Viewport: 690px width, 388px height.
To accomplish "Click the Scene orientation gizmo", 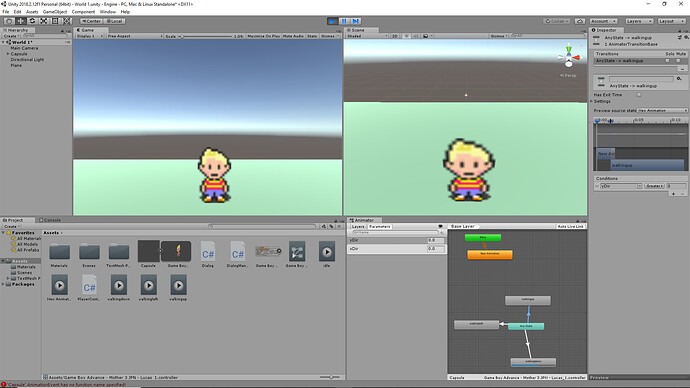I will tap(569, 57).
